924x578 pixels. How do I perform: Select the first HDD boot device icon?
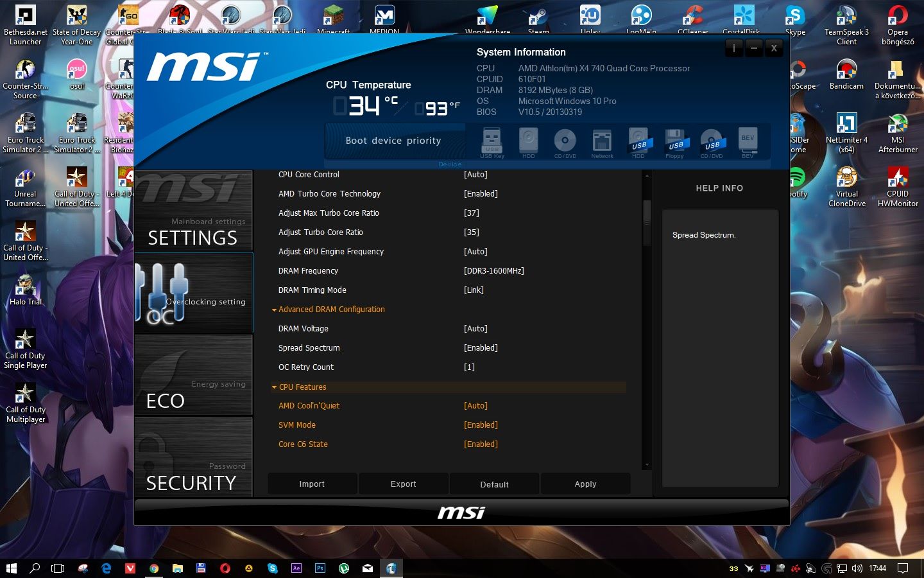click(x=528, y=143)
